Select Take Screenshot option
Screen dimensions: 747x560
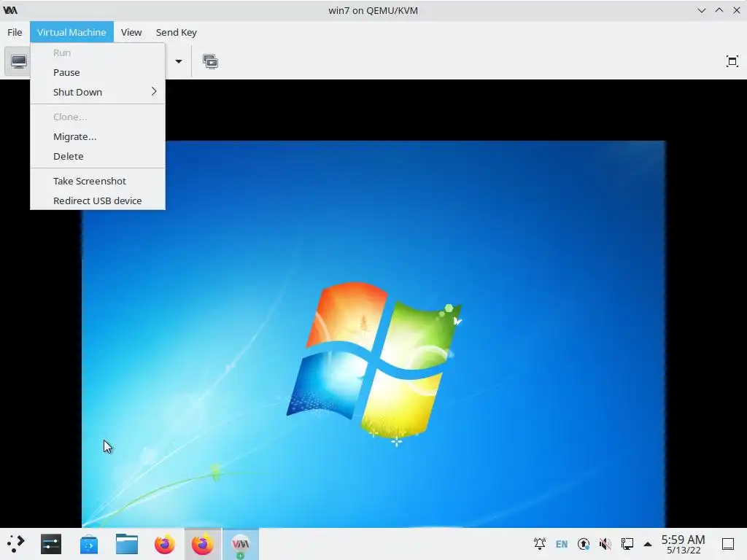(x=98, y=181)
